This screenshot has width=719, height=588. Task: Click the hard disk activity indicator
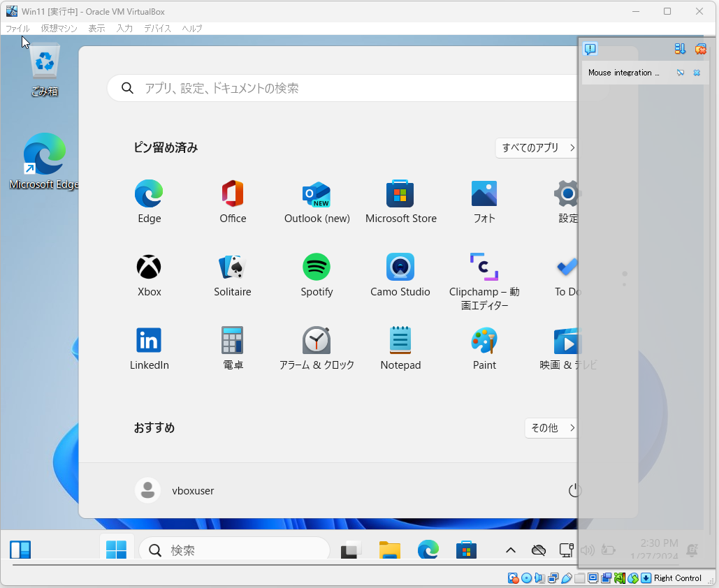click(513, 578)
